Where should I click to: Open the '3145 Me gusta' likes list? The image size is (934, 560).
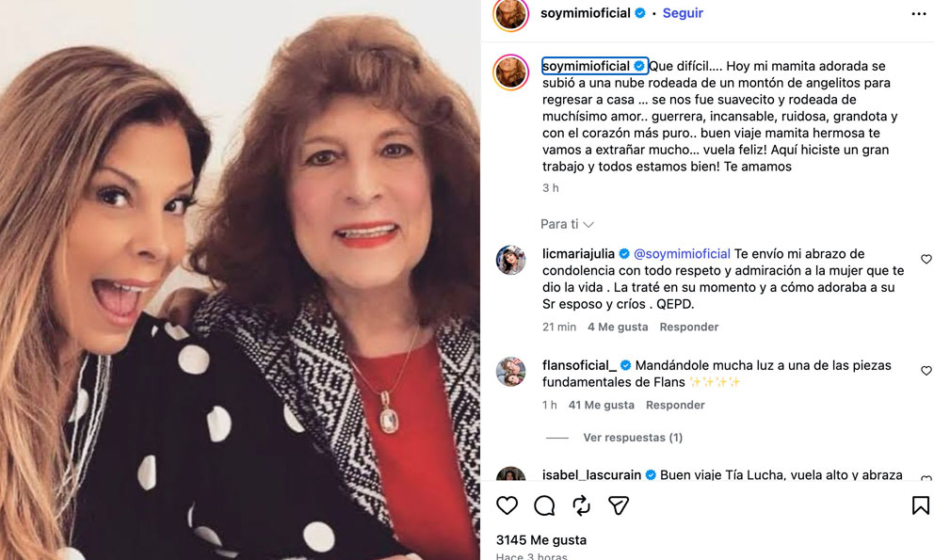tap(541, 540)
